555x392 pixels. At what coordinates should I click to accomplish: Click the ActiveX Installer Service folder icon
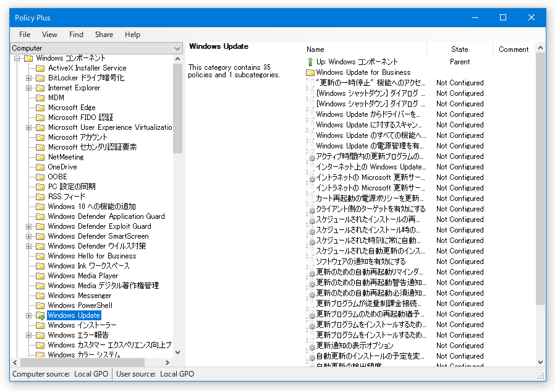pyautogui.click(x=40, y=68)
